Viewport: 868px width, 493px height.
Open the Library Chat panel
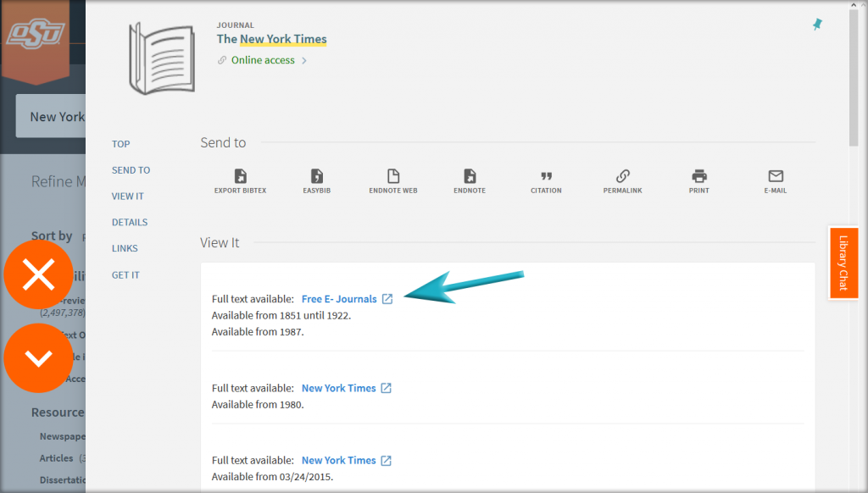[843, 263]
